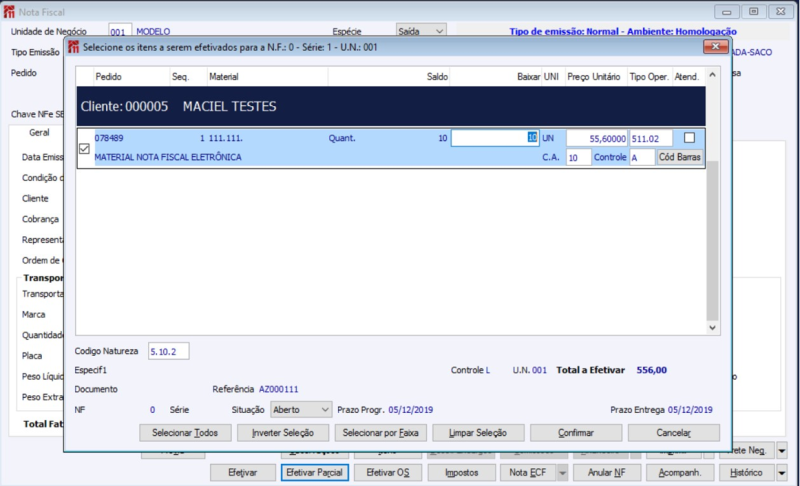
Task: Click the Selecionar Todos button
Action: (185, 433)
